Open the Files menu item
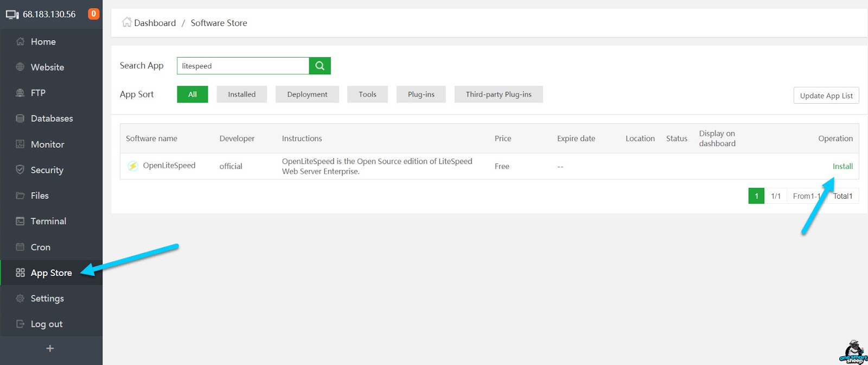This screenshot has height=365, width=868. click(40, 196)
